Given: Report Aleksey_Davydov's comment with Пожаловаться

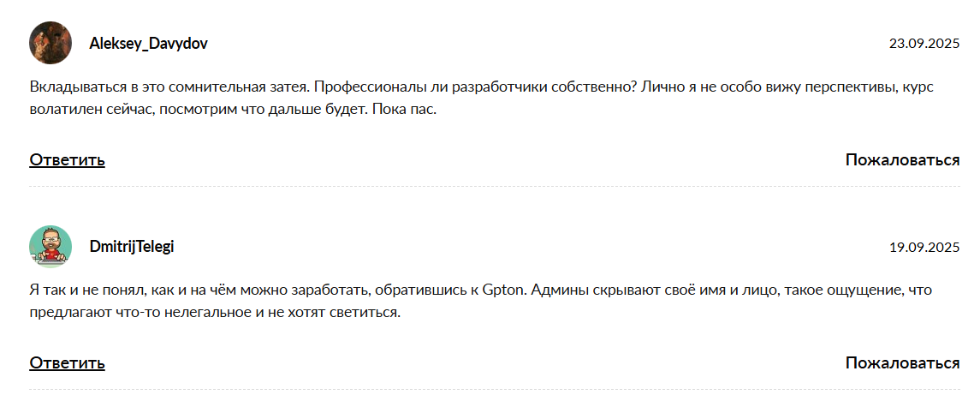Looking at the screenshot, I should click(x=902, y=159).
